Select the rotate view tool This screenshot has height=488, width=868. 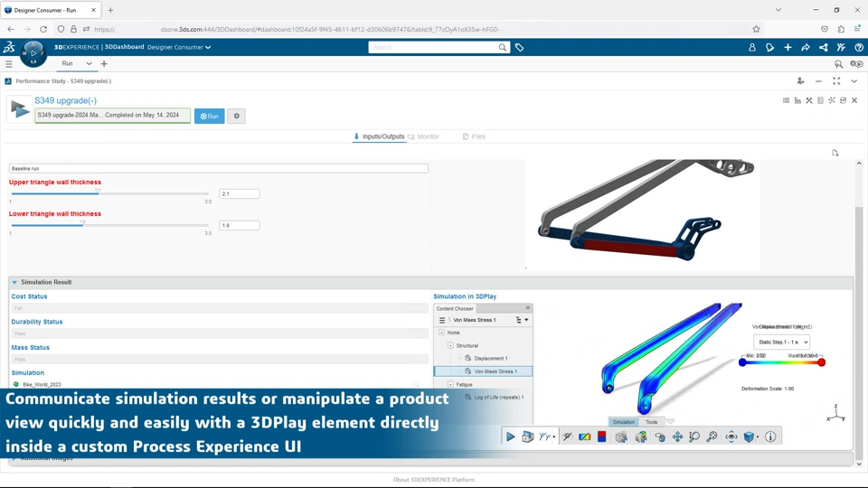coord(659,436)
